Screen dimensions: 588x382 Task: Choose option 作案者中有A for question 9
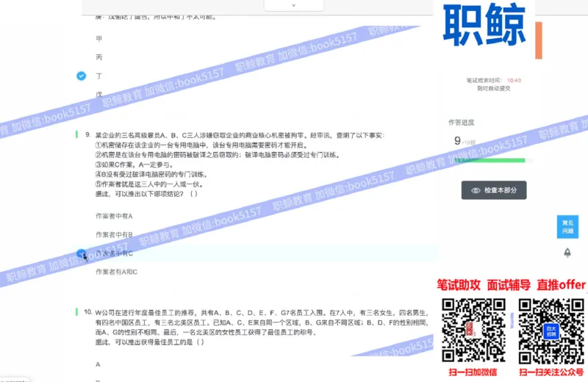(x=114, y=216)
